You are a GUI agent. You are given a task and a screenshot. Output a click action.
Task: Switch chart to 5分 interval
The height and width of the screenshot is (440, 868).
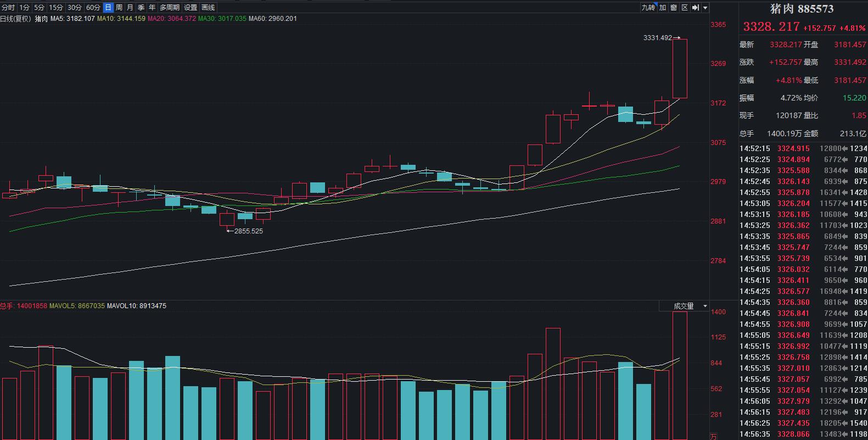pyautogui.click(x=39, y=8)
